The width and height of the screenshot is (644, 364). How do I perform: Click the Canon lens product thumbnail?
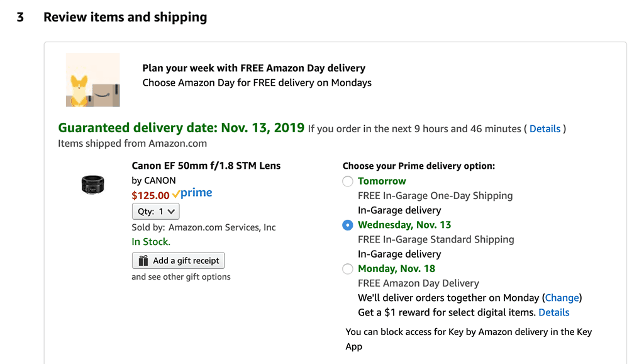coord(93,185)
